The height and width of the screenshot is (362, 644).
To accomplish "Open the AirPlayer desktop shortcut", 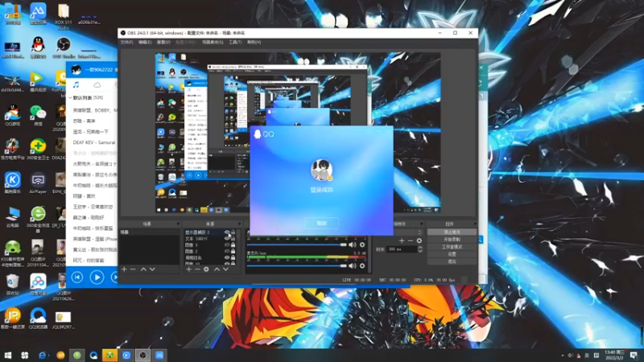I will tap(38, 183).
